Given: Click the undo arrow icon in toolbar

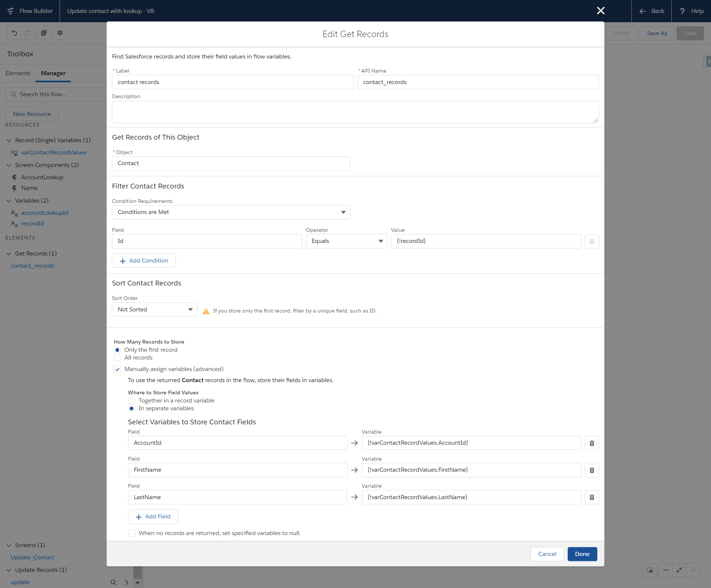Looking at the screenshot, I should (14, 33).
